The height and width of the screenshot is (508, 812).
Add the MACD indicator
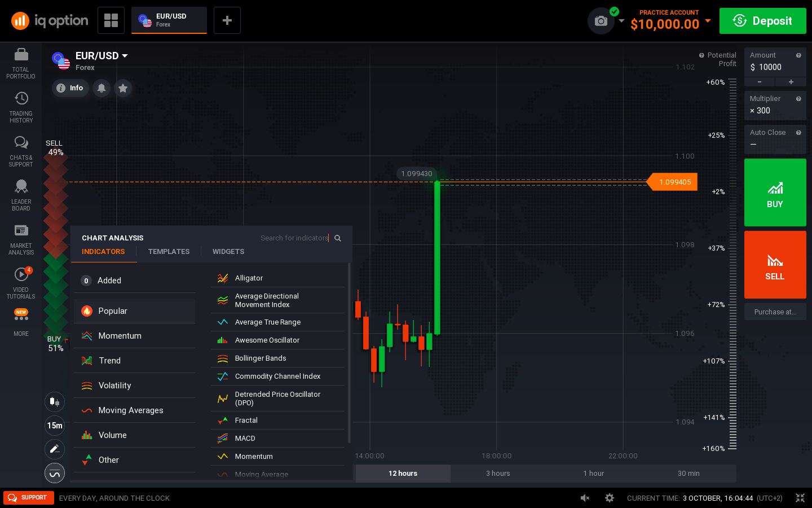pos(277,439)
